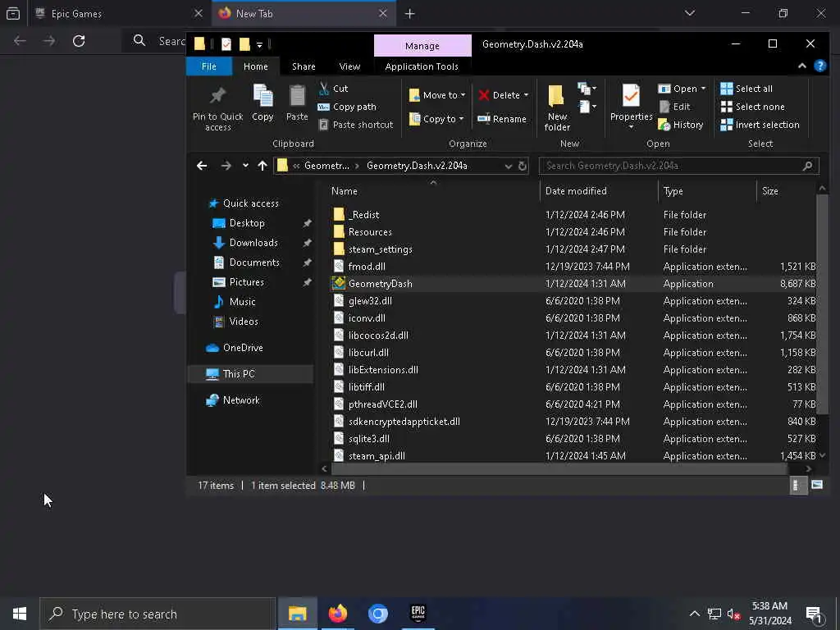Viewport: 840px width, 630px height.
Task: Click Select all in ribbon
Action: tap(746, 89)
